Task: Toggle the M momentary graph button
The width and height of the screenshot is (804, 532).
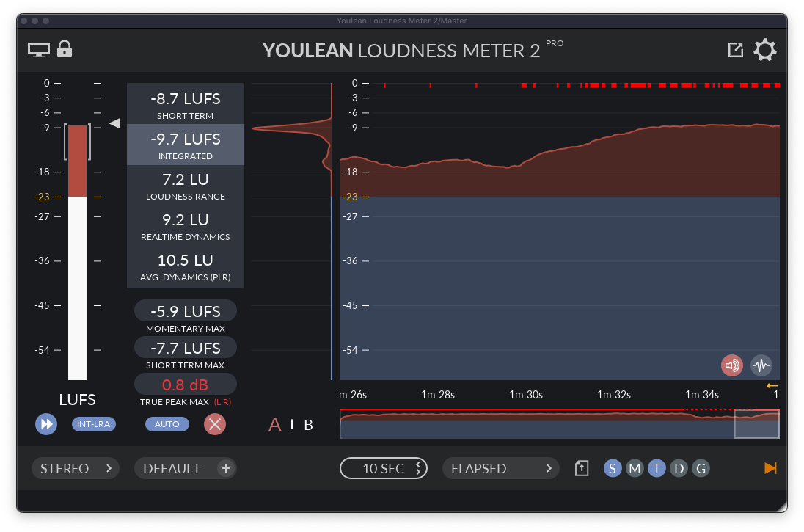Action: click(x=635, y=468)
